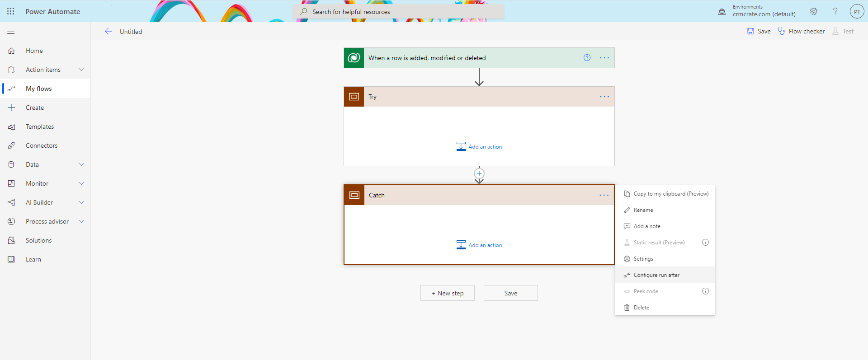Choose Rename in the Catch context menu

(643, 210)
